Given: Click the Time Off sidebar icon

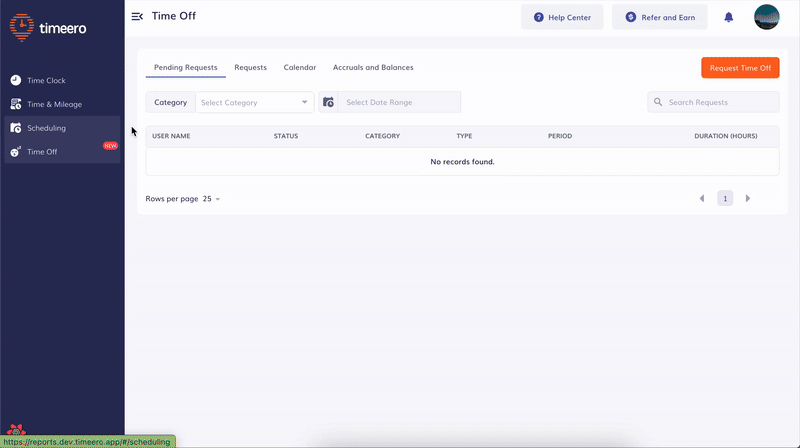Looking at the screenshot, I should pyautogui.click(x=15, y=152).
